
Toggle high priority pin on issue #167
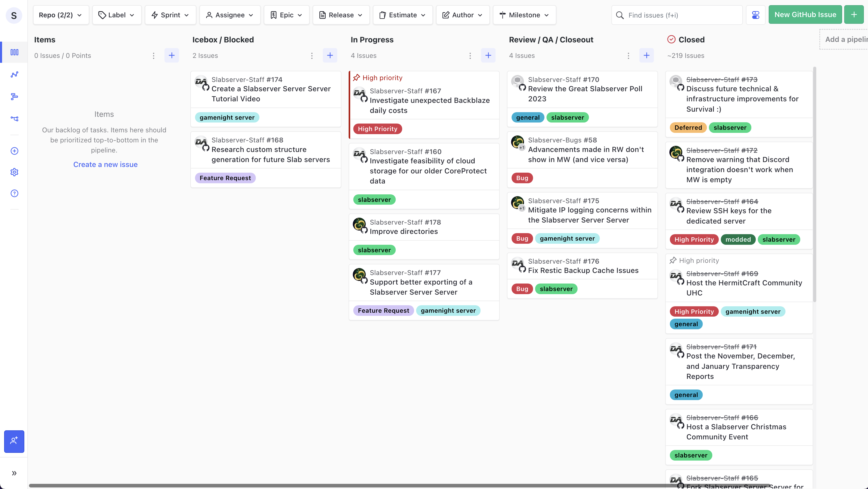pyautogui.click(x=356, y=78)
